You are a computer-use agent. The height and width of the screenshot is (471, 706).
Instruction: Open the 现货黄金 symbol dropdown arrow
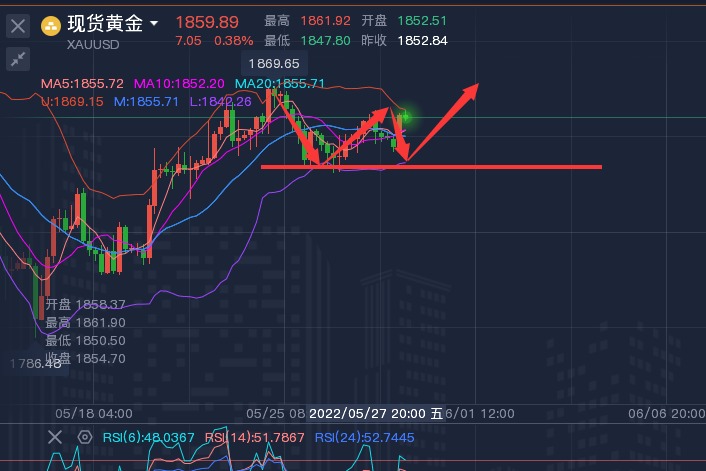click(153, 23)
